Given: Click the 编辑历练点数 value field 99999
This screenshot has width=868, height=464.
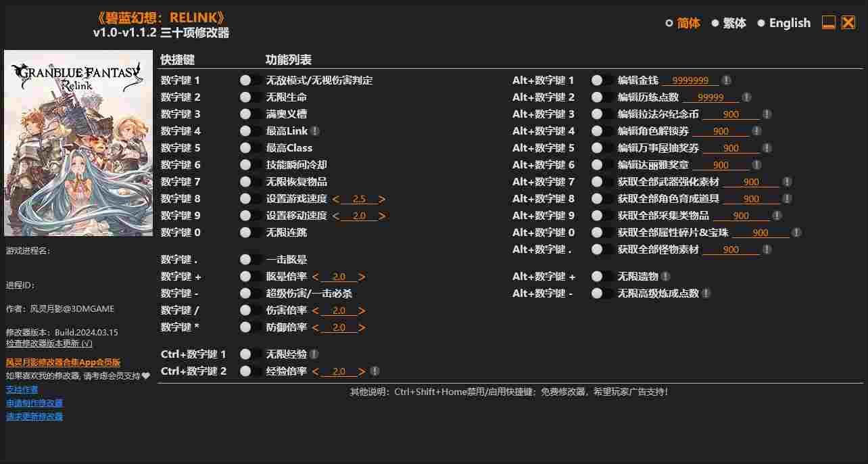Looking at the screenshot, I should 710,97.
